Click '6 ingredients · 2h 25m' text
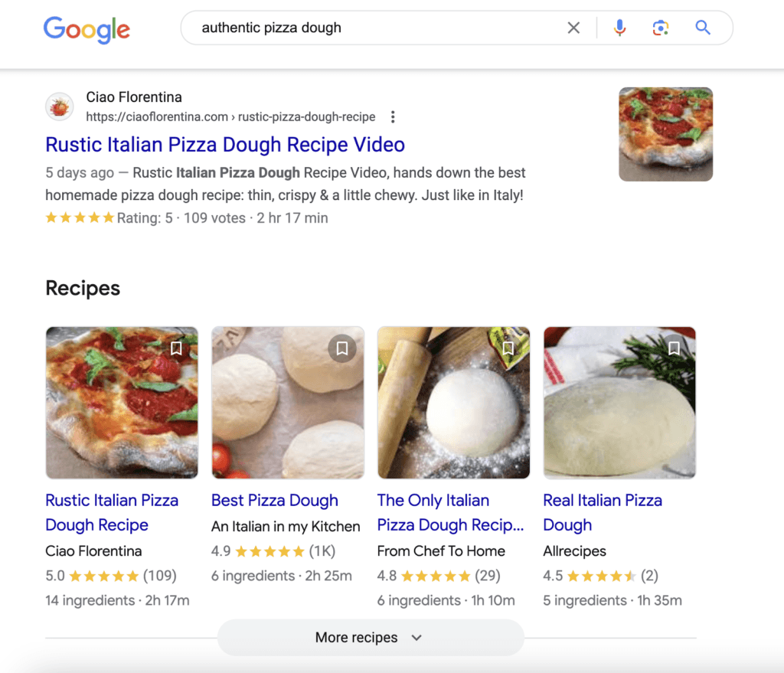 [x=282, y=576]
